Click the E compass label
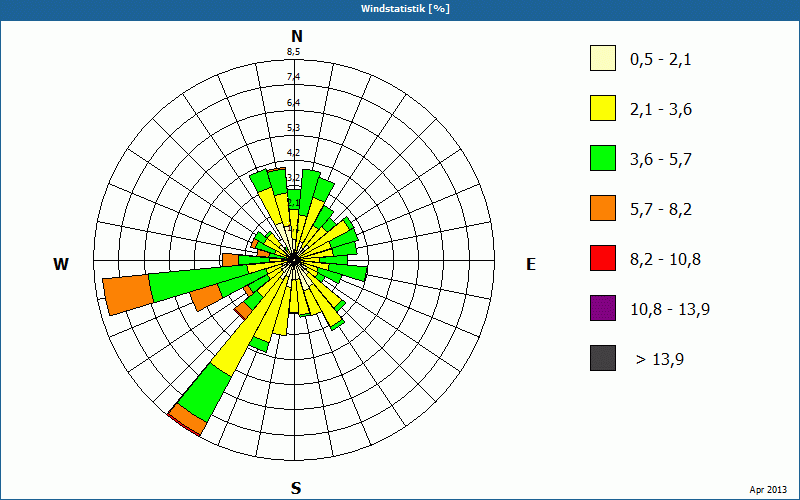The image size is (800, 500). click(531, 264)
